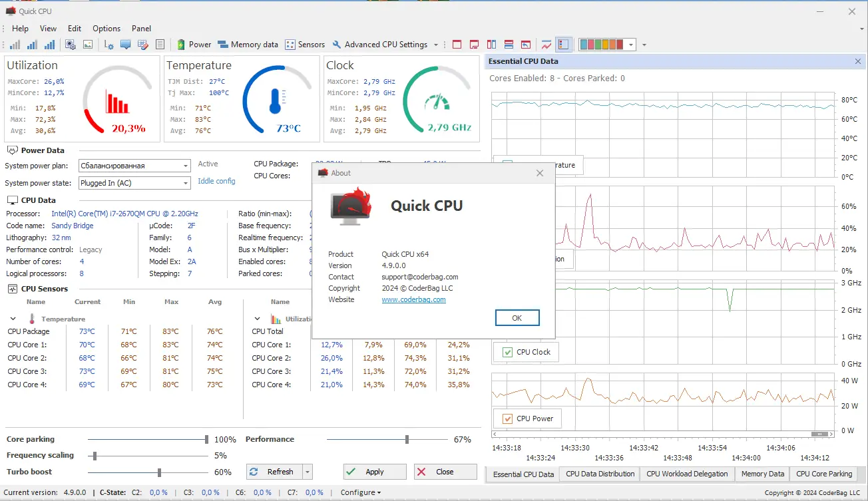Click the Quick CPU flame logo in About

[351, 205]
